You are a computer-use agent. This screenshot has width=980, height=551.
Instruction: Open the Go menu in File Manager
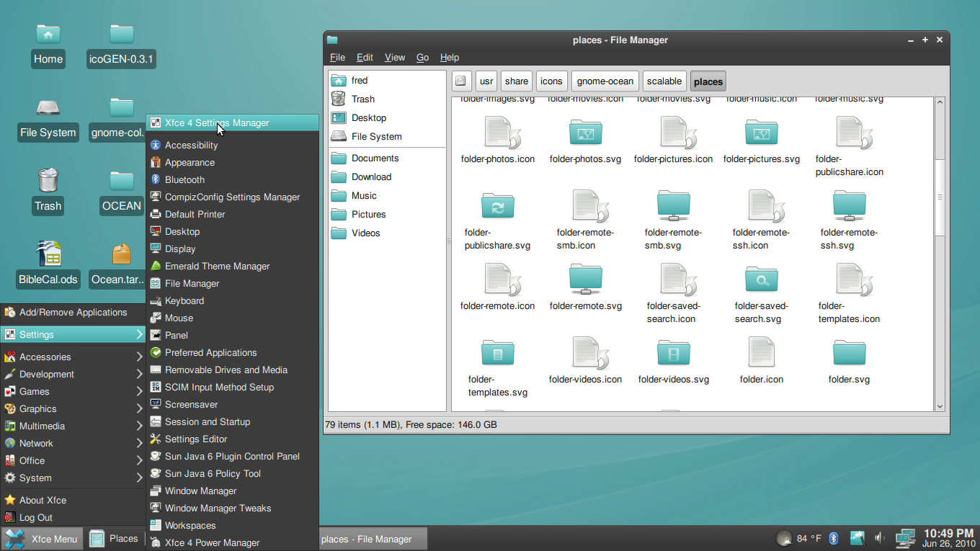click(x=422, y=58)
